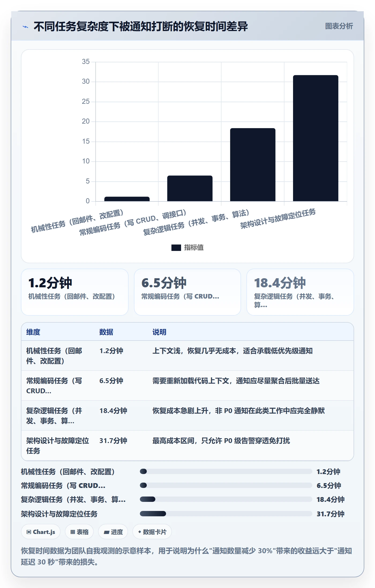The image size is (375, 588).
Task: Select the 机械性任务 chart bar
Action: coord(127,199)
